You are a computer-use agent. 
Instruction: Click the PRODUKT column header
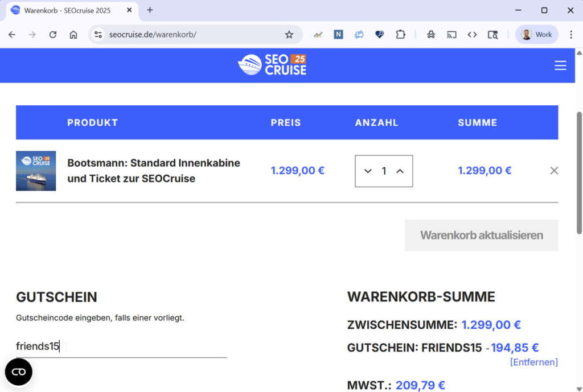93,123
